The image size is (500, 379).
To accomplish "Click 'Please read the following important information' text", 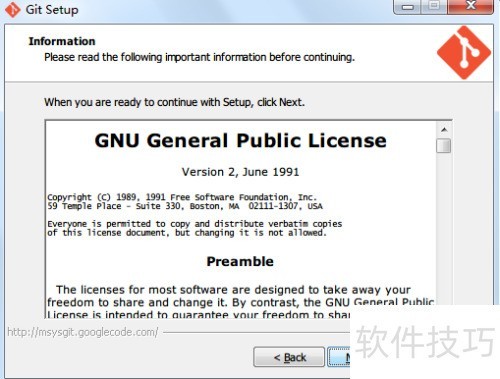I will click(199, 57).
